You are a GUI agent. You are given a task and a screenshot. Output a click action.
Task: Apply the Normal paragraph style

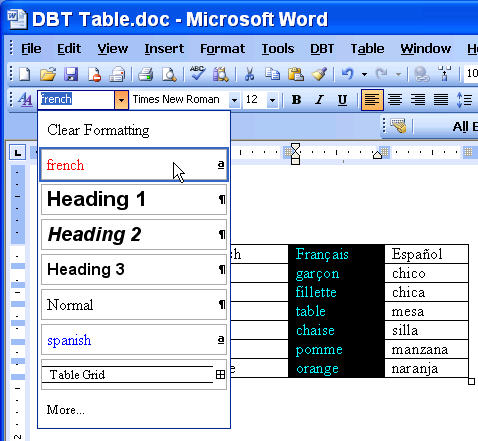coord(134,305)
